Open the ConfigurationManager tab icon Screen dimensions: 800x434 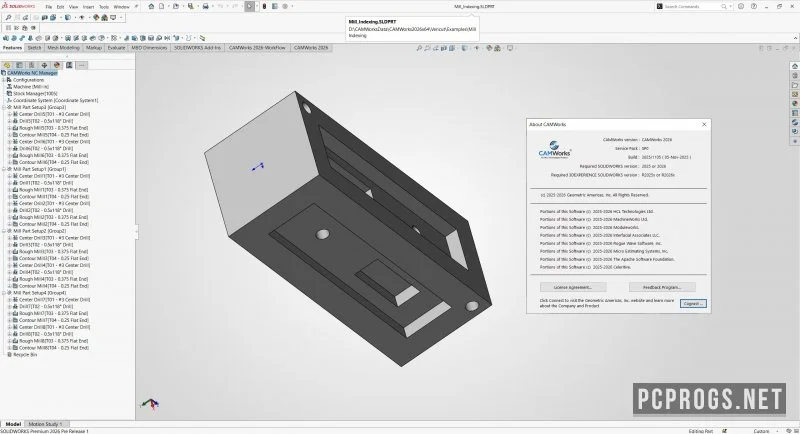pos(32,65)
